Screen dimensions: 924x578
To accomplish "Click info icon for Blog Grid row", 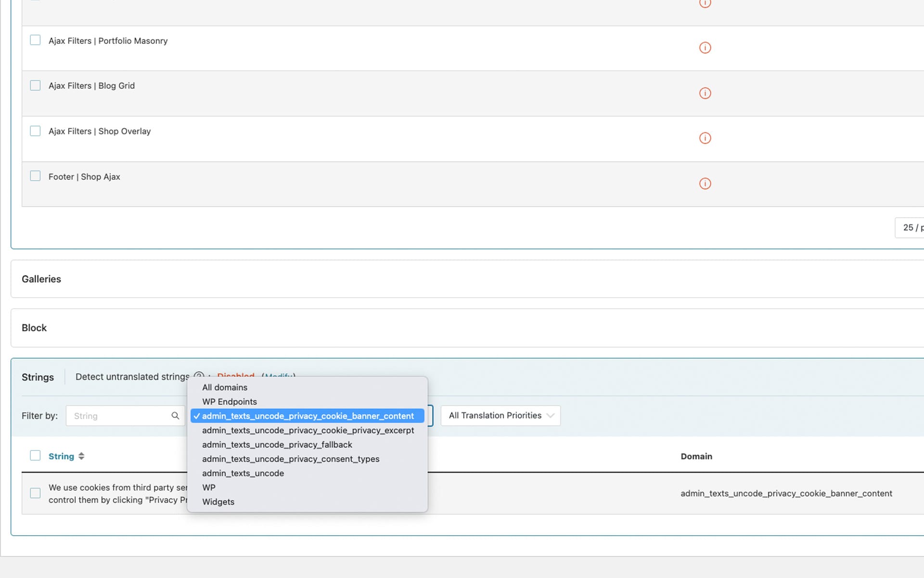I will [x=705, y=93].
